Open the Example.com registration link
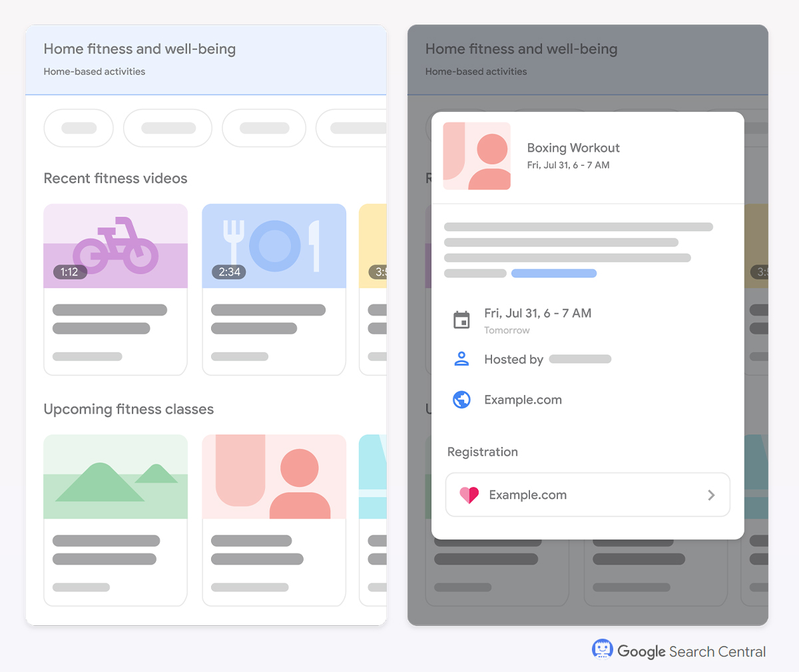 pyautogui.click(x=528, y=495)
